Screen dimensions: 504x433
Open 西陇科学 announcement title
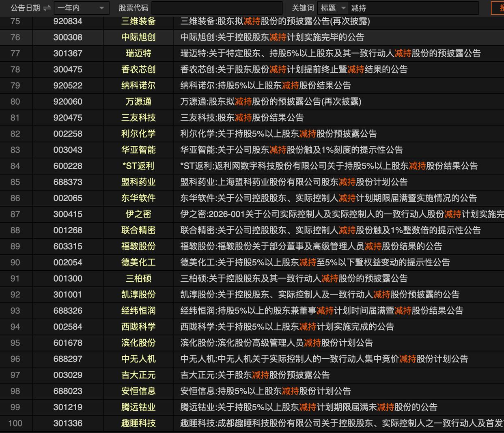287,327
